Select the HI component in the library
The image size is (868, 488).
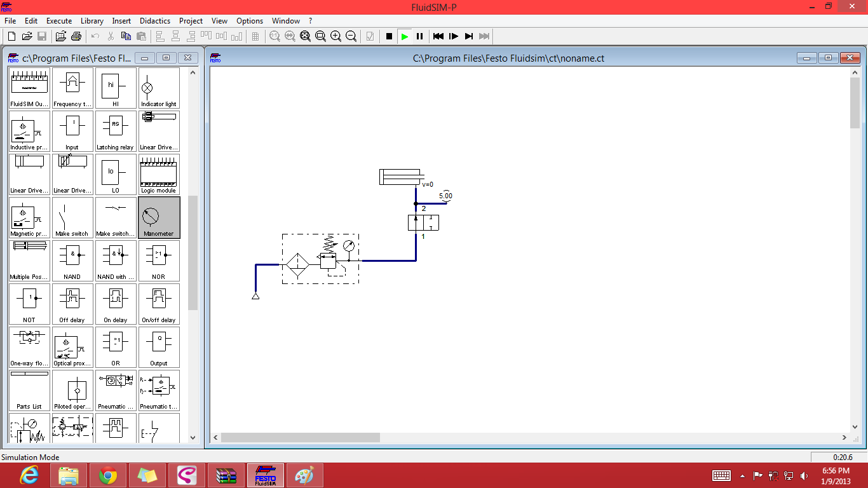[116, 88]
